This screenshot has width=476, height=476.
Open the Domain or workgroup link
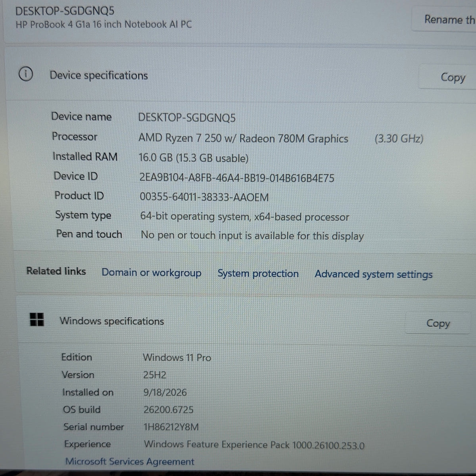[x=152, y=273]
